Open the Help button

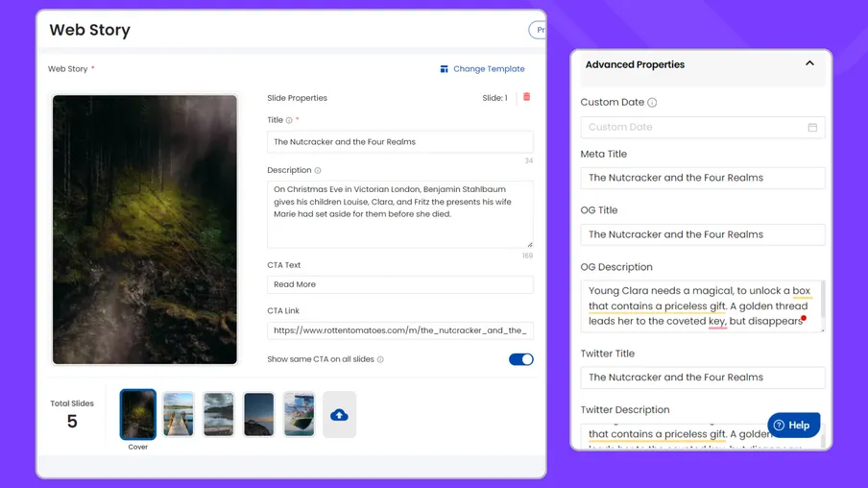tap(793, 425)
